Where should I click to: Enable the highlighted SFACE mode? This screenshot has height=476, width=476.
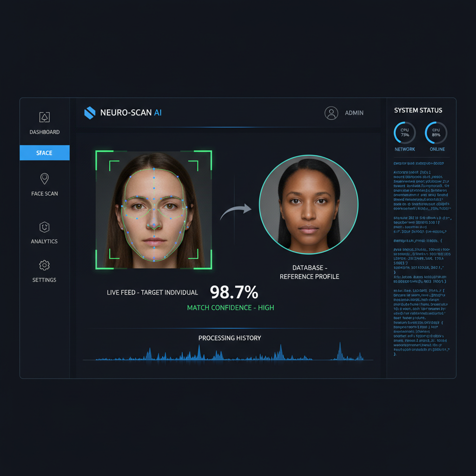[x=44, y=152]
